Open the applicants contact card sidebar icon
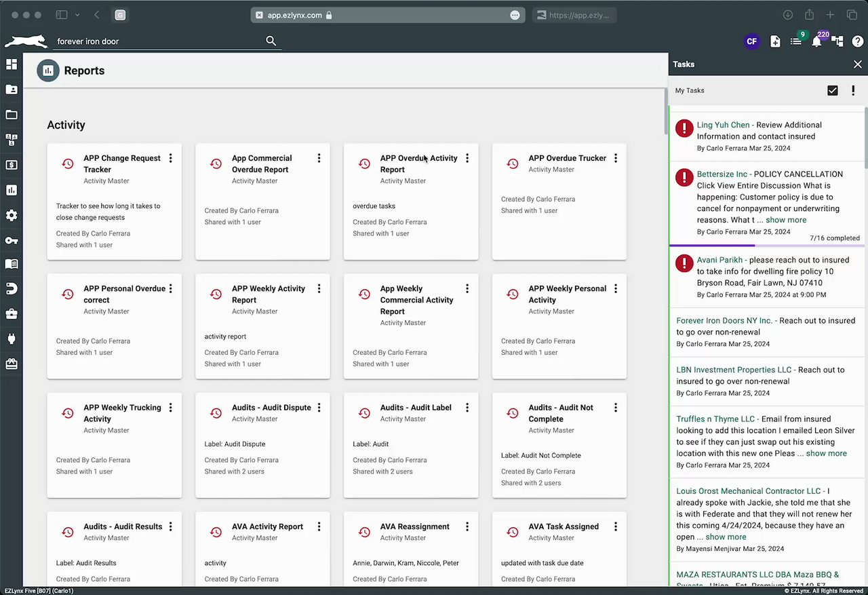Screen dimensions: 868x595 tap(11, 90)
